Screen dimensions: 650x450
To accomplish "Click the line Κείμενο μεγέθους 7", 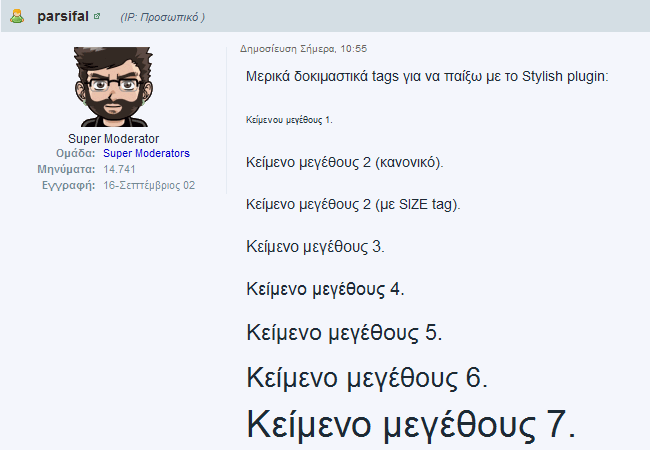I will tap(411, 424).
